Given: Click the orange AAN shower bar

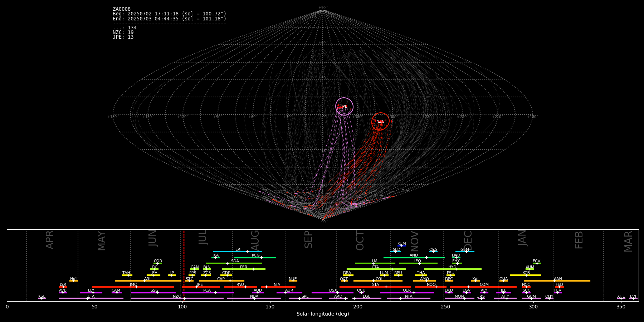Looking at the screenshot, I should point(557,281).
